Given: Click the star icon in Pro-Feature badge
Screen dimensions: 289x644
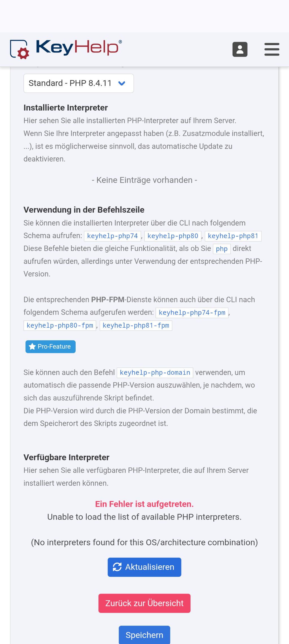Looking at the screenshot, I should 32,347.
